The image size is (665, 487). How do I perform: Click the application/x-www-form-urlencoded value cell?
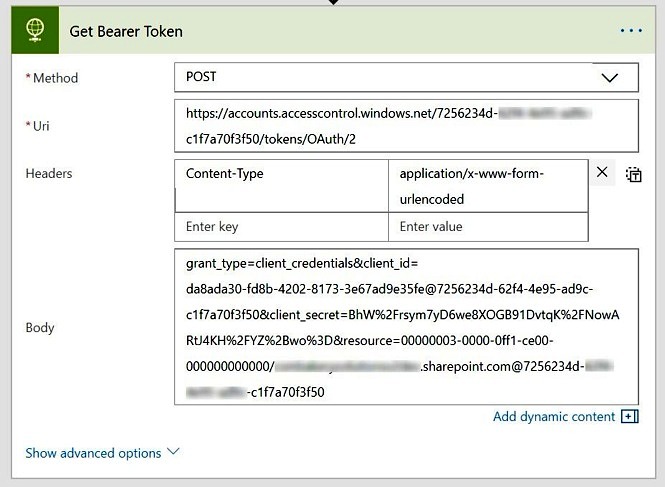[x=488, y=186]
